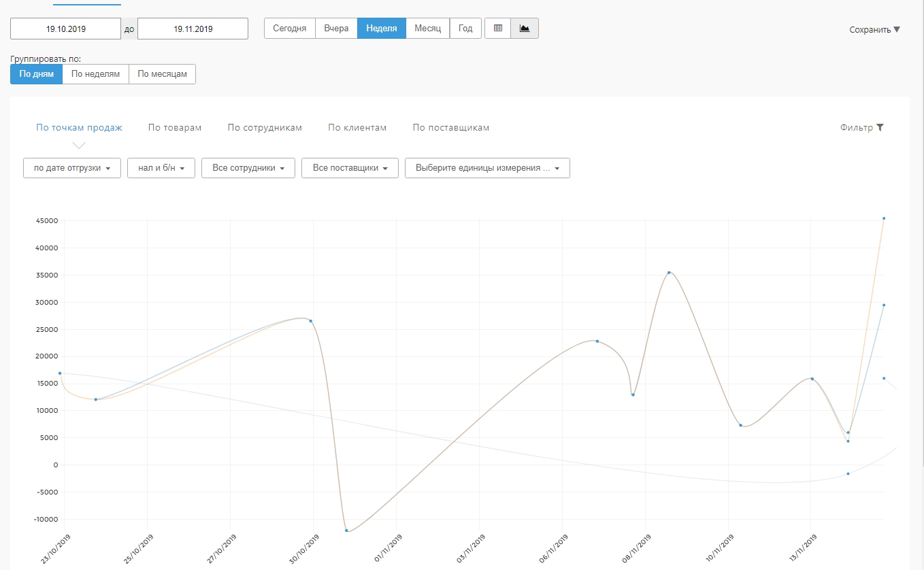Open the Фильтр funnel filter
This screenshot has height=570, width=924.
[x=861, y=127]
